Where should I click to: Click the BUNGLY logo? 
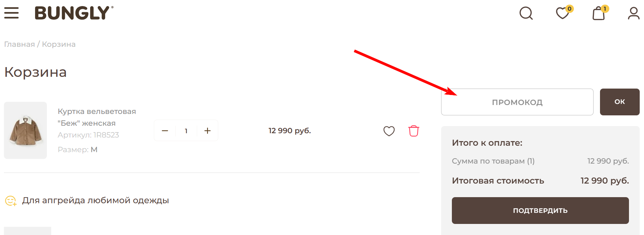74,13
